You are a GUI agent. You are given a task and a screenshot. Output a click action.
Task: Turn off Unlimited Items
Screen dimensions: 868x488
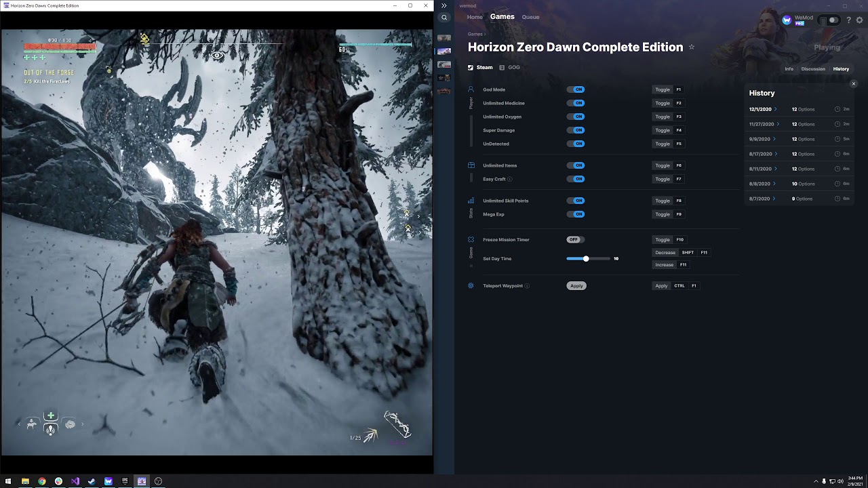click(x=576, y=165)
